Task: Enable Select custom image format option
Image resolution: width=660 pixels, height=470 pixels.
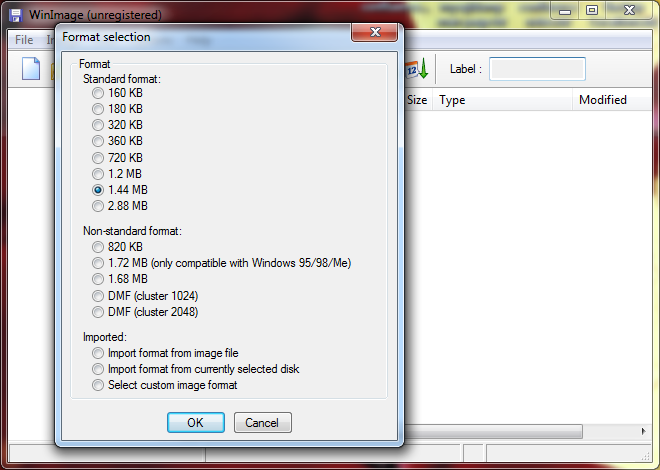Action: click(98, 385)
